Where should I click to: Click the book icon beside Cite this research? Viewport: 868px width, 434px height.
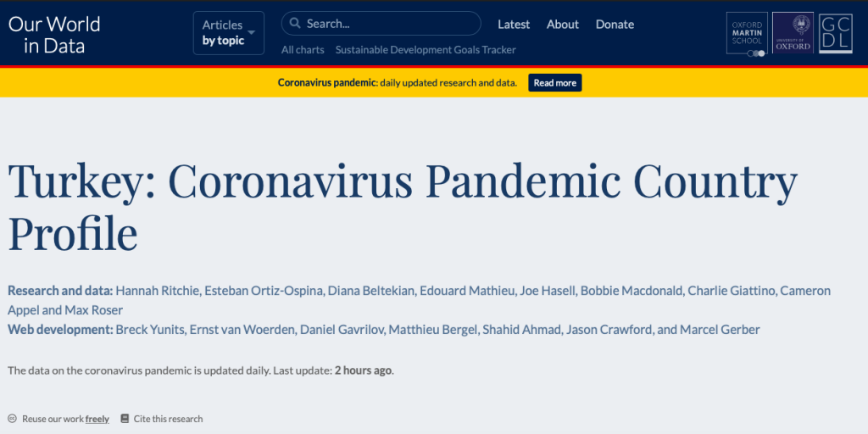point(125,419)
